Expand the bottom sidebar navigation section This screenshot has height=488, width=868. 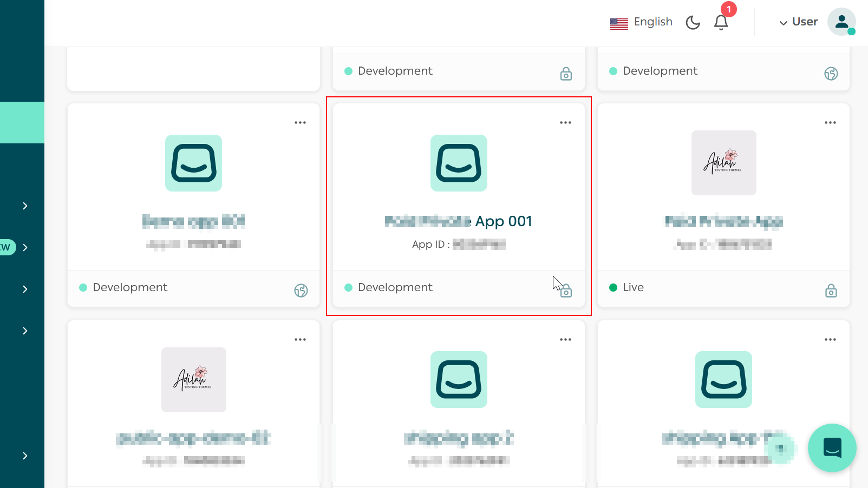[x=24, y=456]
